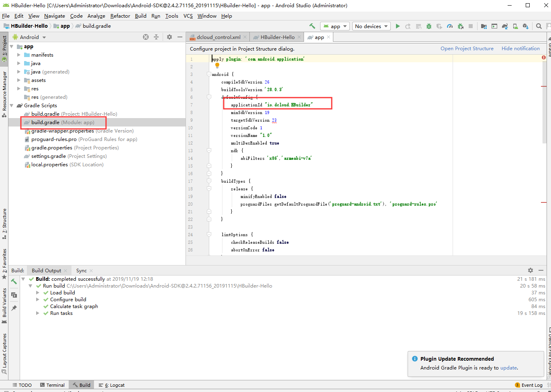Click Build panel settings gear icon
This screenshot has height=392, width=551.
(531, 270)
